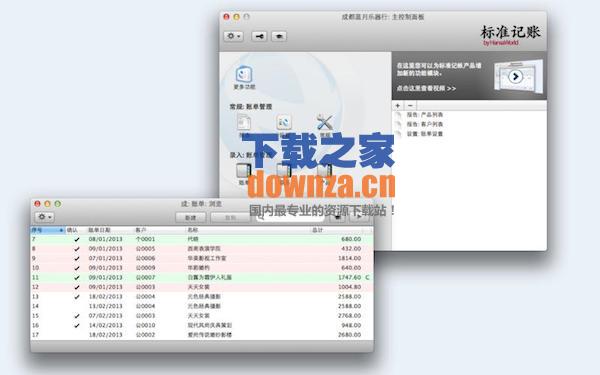Select date 07/01/2013 in row 9
Image resolution: width=600 pixels, height=375 pixels.
click(x=106, y=258)
